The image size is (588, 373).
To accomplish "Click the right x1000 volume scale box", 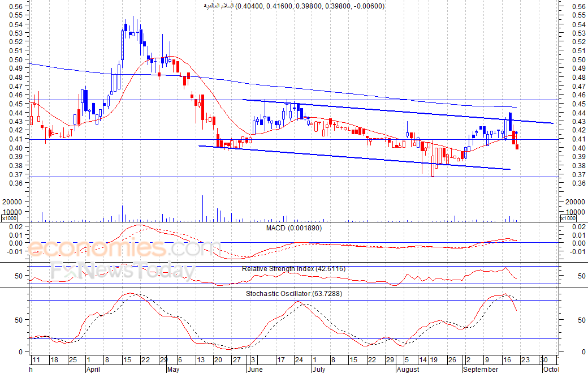I will [569, 218].
